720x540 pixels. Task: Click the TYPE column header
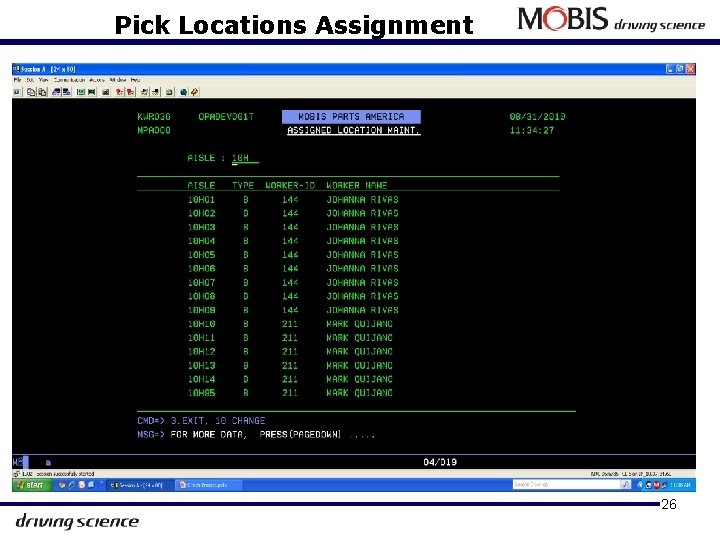tap(243, 186)
